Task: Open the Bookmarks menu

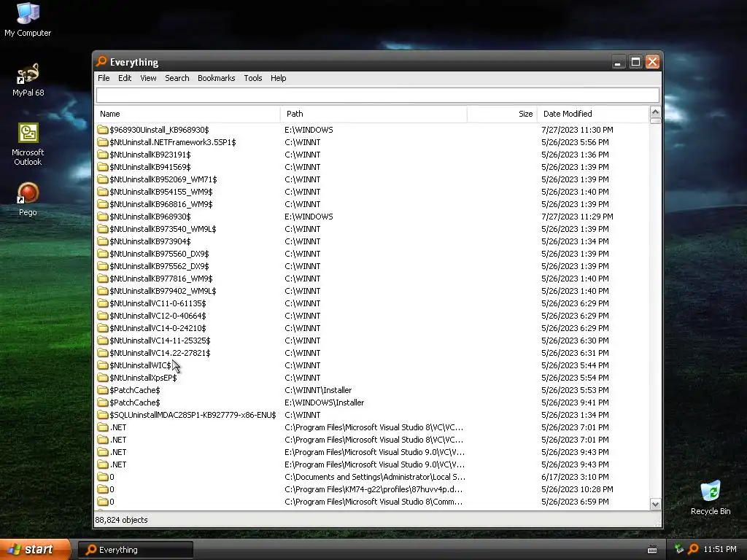Action: tap(216, 78)
